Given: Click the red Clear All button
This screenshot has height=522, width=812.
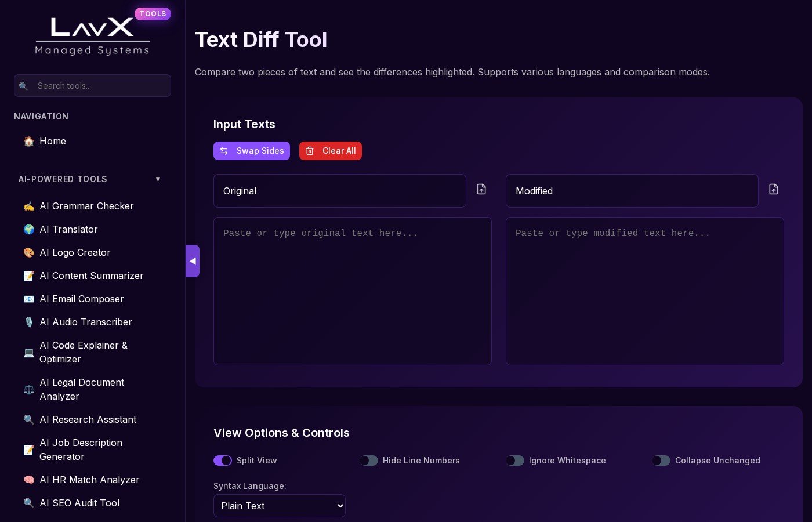Looking at the screenshot, I should [x=331, y=151].
